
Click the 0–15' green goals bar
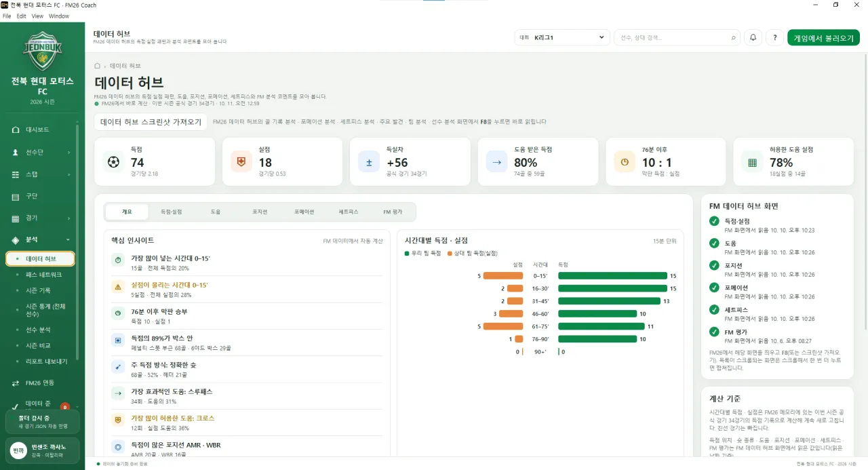[x=612, y=276]
